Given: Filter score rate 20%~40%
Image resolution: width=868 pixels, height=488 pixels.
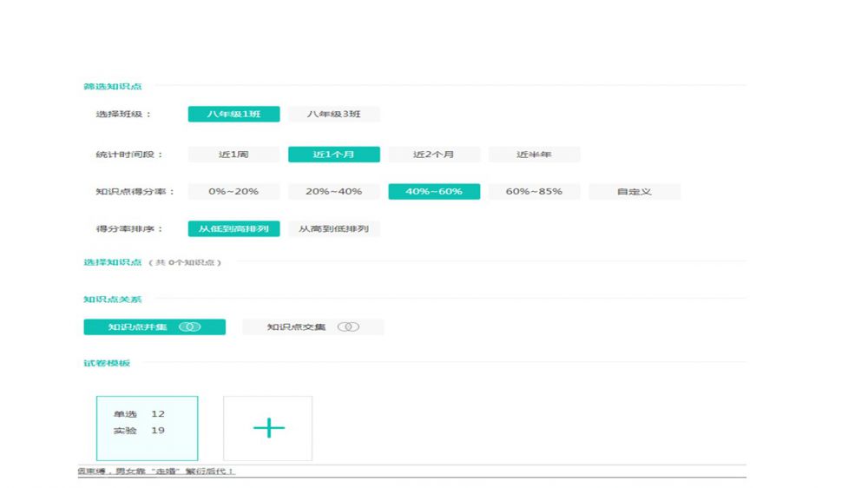Looking at the screenshot, I should pos(333,192).
